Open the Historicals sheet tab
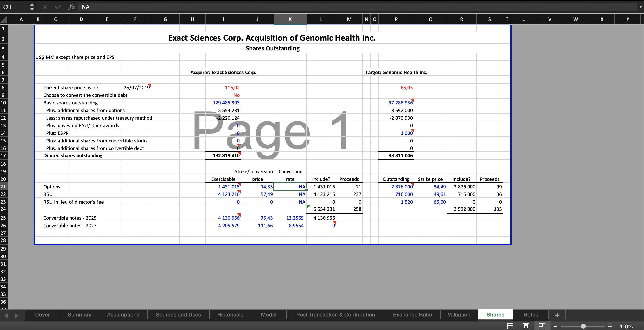Viewport: 644px width, 330px height. tap(230, 315)
